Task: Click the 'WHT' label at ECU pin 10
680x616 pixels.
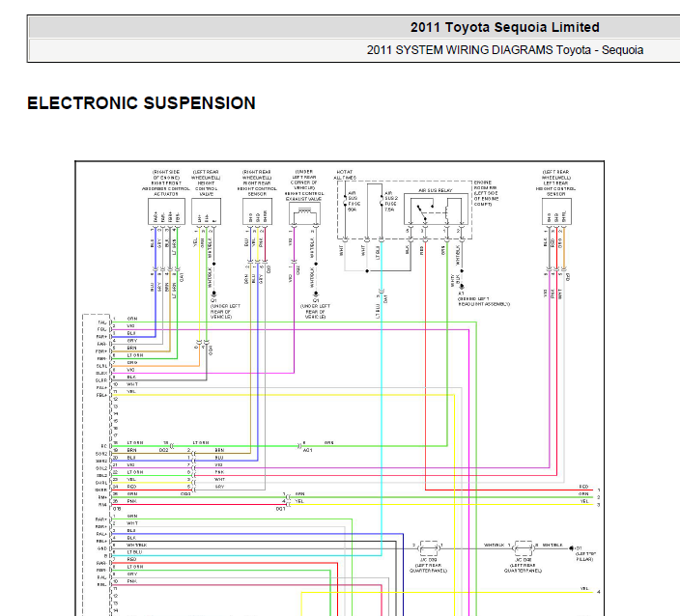Action: tap(132, 384)
